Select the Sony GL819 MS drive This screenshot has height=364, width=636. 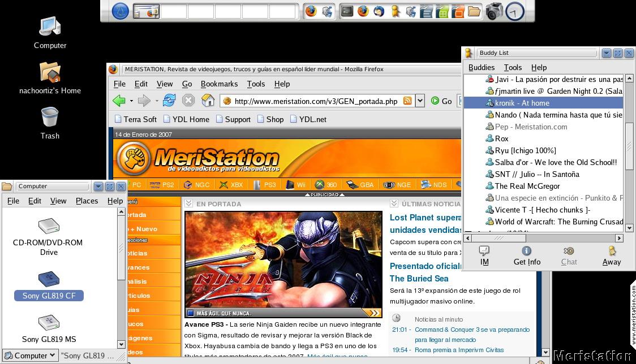tap(49, 329)
